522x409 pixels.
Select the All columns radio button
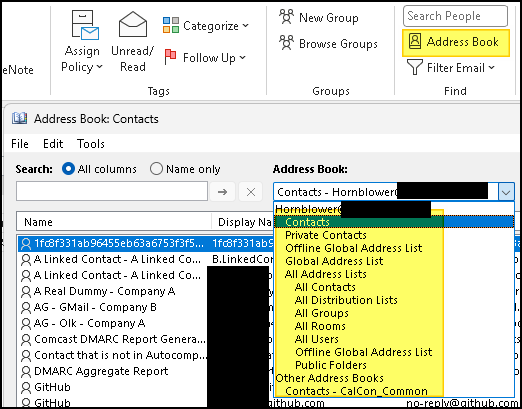point(68,169)
